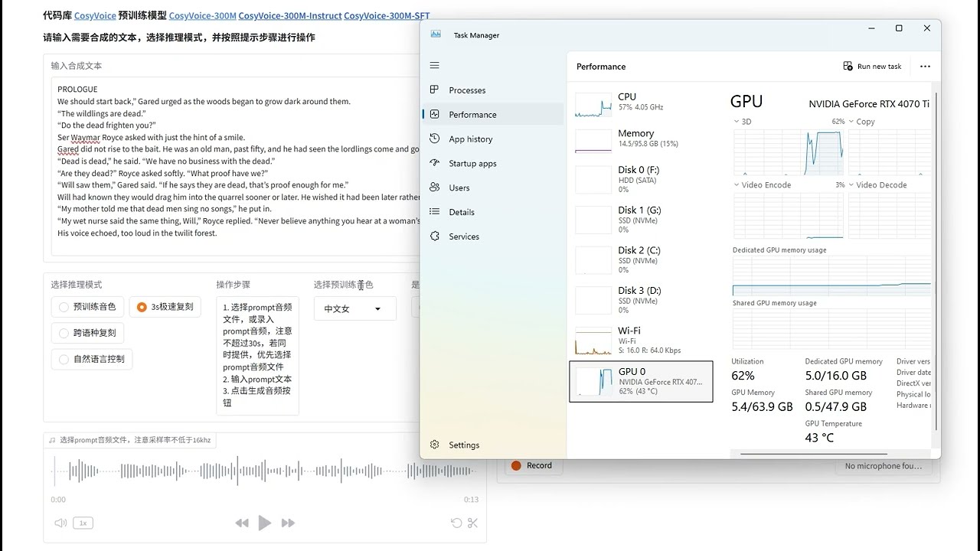Open the CosyVoice-300M model link

click(x=202, y=15)
